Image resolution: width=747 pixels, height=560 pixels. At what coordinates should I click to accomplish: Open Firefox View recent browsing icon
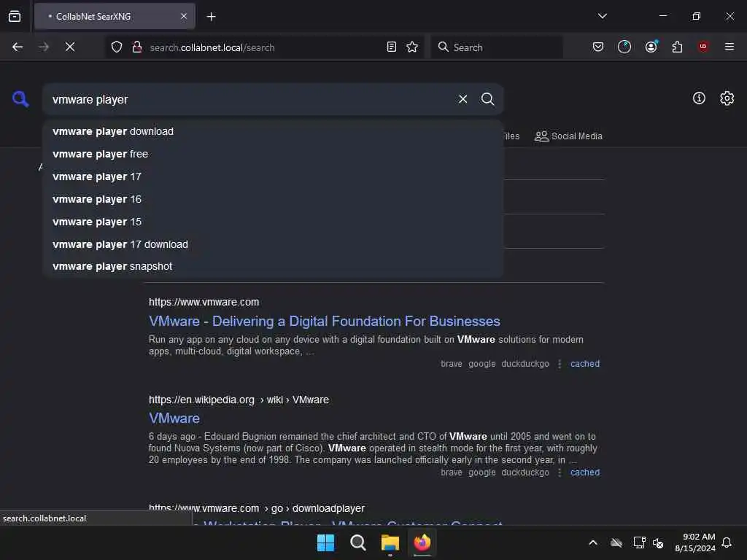coord(15,16)
